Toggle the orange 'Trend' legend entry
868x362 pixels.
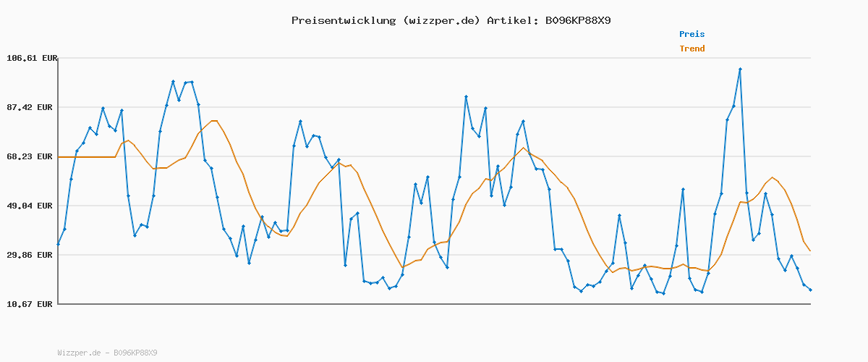692,49
